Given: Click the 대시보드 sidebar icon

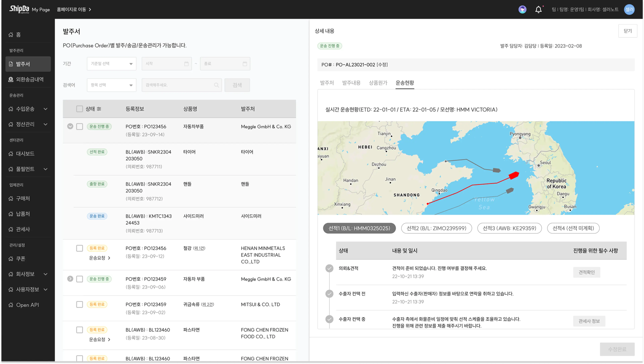Looking at the screenshot, I should [11, 154].
